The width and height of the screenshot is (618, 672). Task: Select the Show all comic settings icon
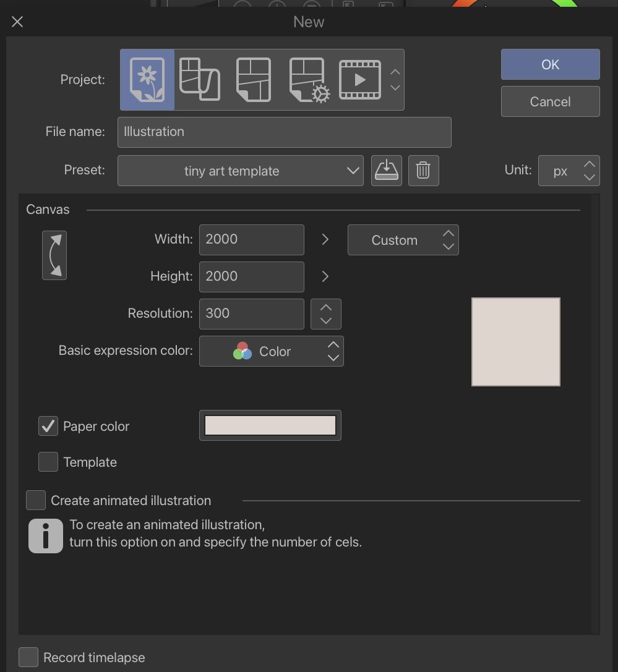(x=309, y=80)
